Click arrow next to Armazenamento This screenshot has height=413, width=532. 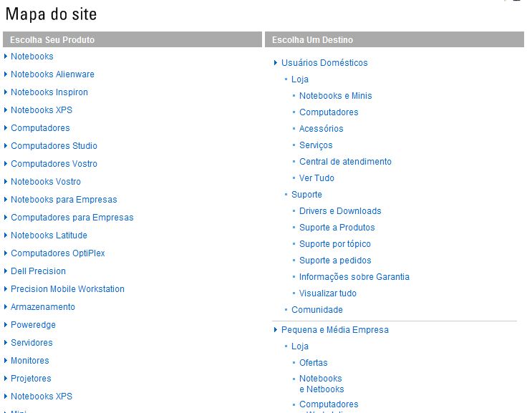(6, 307)
